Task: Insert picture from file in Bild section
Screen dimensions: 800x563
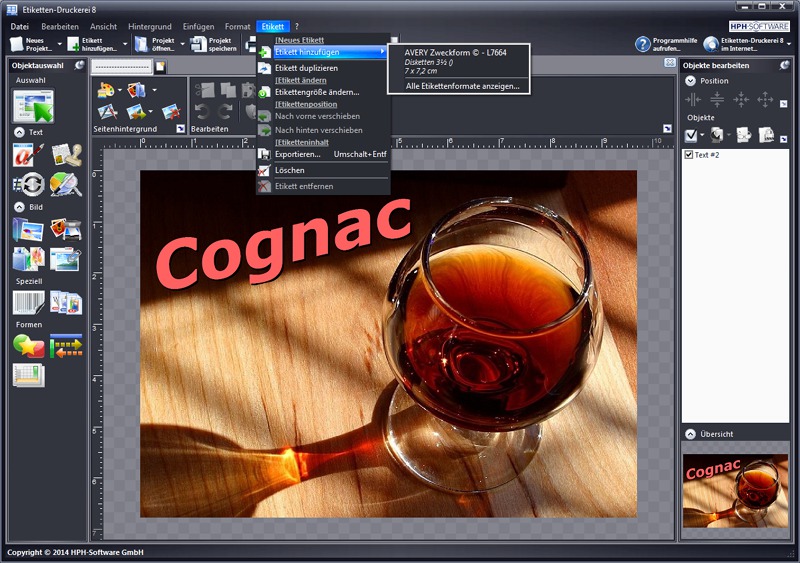Action: 28,230
